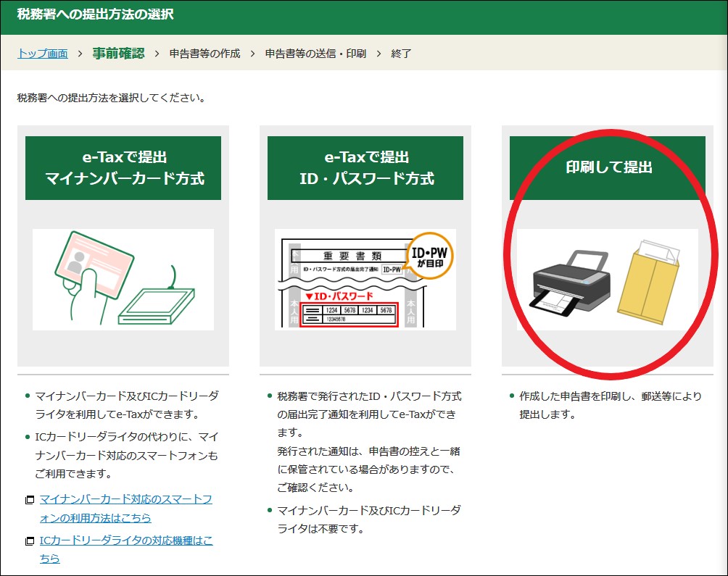This screenshot has height=576, width=728.
Task: Open マイナンバーカード対応のスマートフォンの利用方法はこちら link
Action: click(126, 509)
